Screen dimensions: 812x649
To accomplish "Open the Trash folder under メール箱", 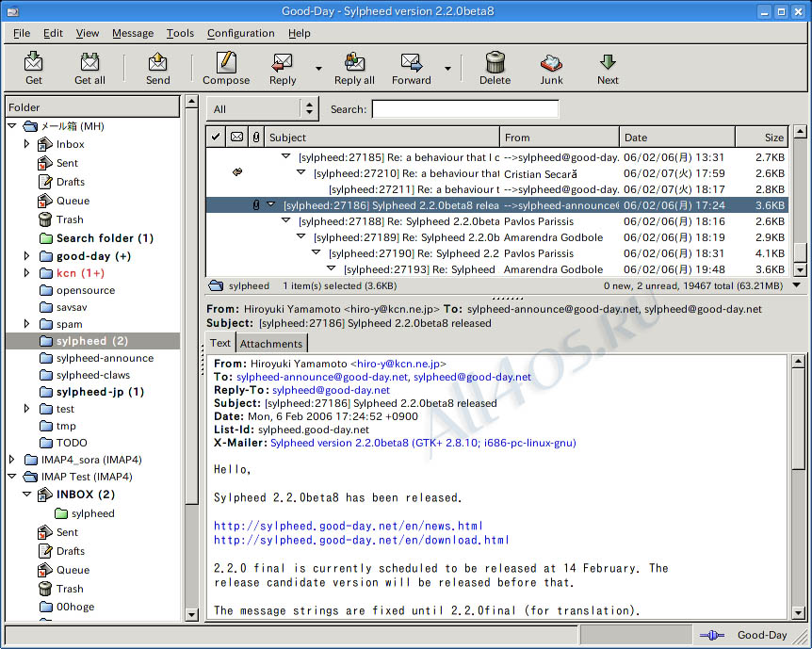I will click(x=70, y=219).
